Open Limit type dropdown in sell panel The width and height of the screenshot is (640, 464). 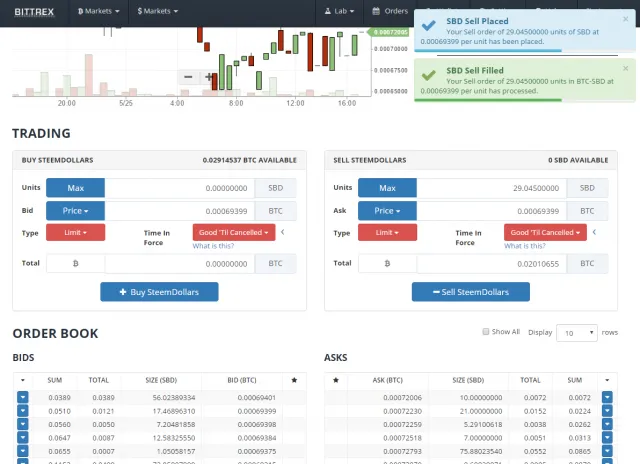tap(387, 232)
